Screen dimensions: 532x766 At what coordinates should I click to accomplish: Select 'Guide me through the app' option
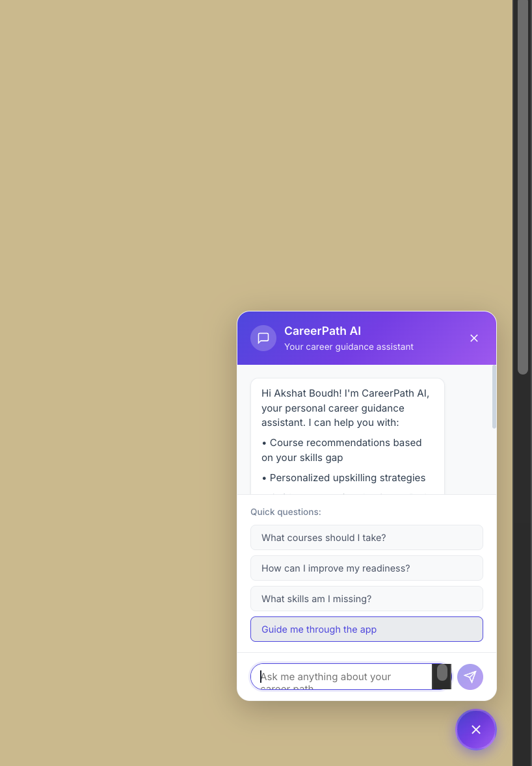(x=366, y=629)
